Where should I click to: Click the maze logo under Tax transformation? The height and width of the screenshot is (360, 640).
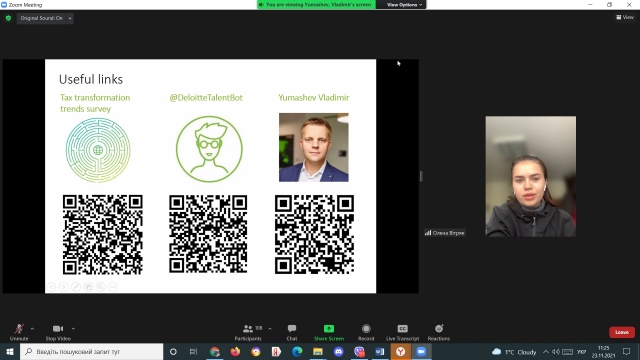tap(98, 150)
